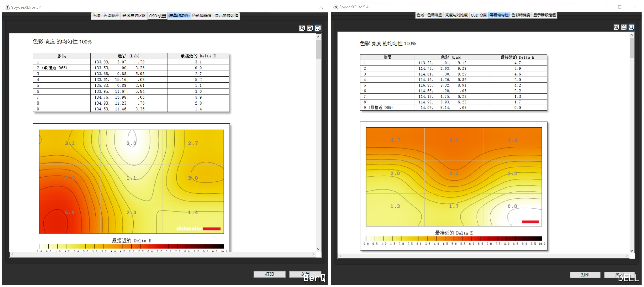Screen dimensions: 644x287
Task: Click fit-to-view magnifier in DELL window
Action: [631, 27]
